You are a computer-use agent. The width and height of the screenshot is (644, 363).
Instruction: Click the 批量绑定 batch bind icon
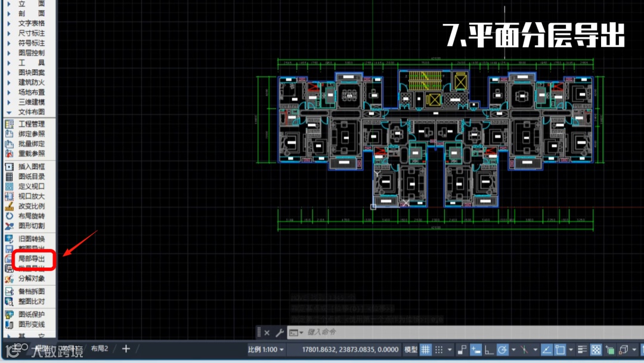[9, 143]
